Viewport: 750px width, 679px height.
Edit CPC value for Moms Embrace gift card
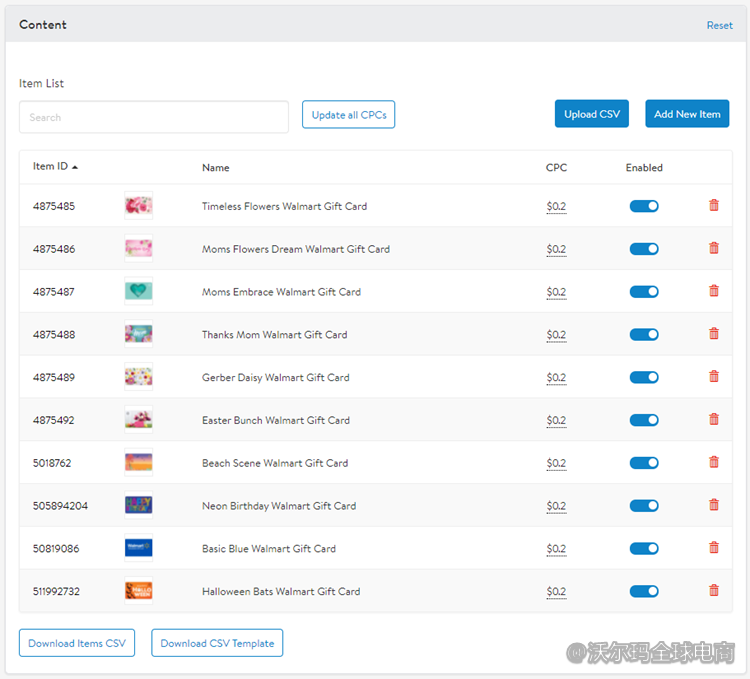click(x=556, y=292)
